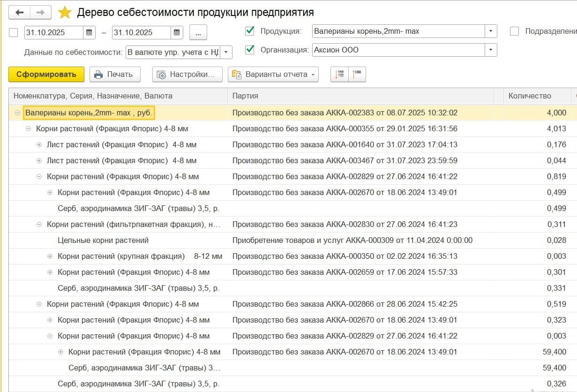Image resolution: width=577 pixels, height=392 pixels.
Task: Open the Варианты отчета menu
Action: 273,74
